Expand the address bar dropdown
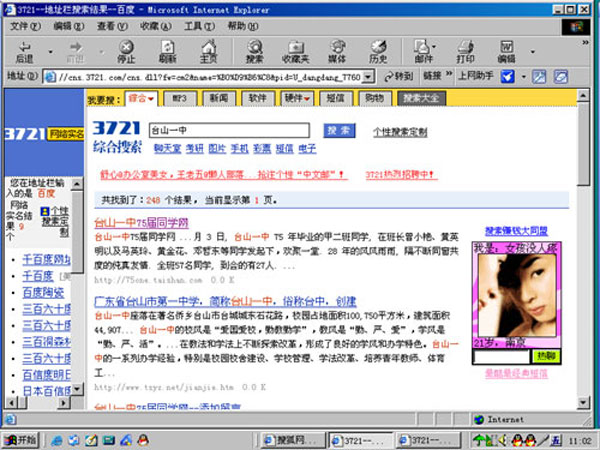 pyautogui.click(x=368, y=77)
